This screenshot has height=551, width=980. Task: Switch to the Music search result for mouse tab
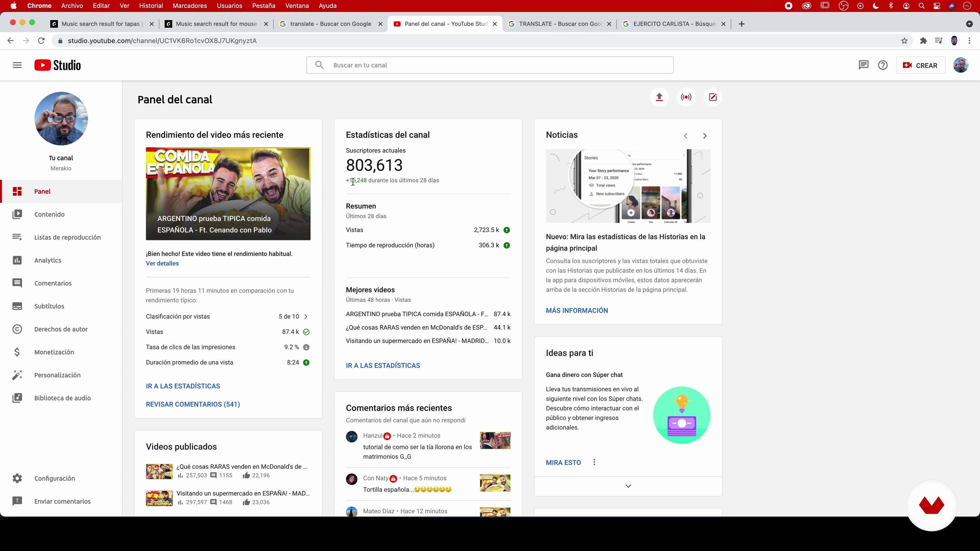click(x=216, y=23)
